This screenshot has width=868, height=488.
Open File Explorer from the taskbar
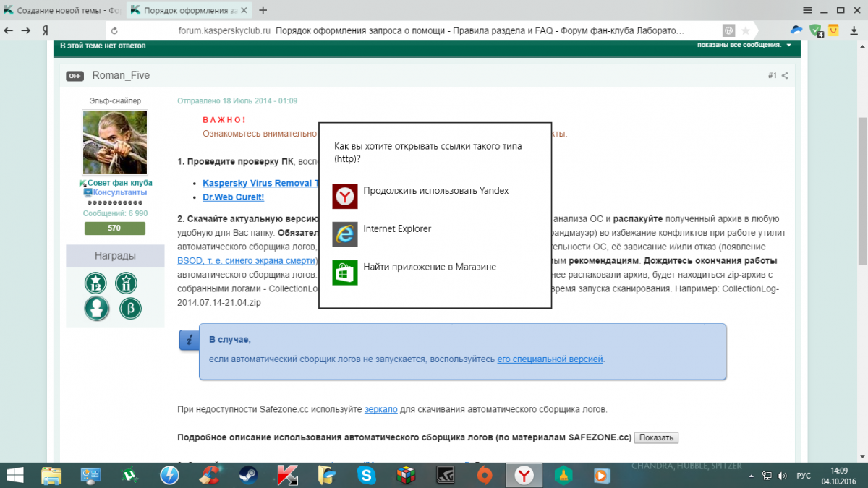pyautogui.click(x=52, y=474)
